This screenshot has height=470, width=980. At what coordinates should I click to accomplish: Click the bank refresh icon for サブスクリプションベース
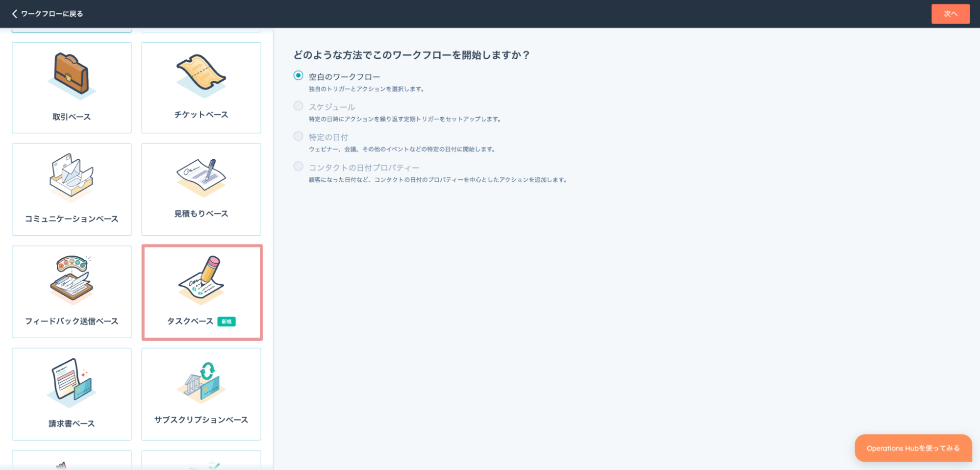click(x=201, y=382)
